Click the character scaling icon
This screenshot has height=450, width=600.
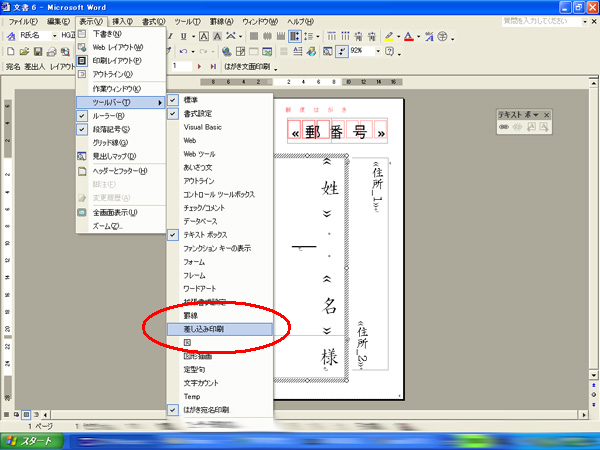pos(231,36)
